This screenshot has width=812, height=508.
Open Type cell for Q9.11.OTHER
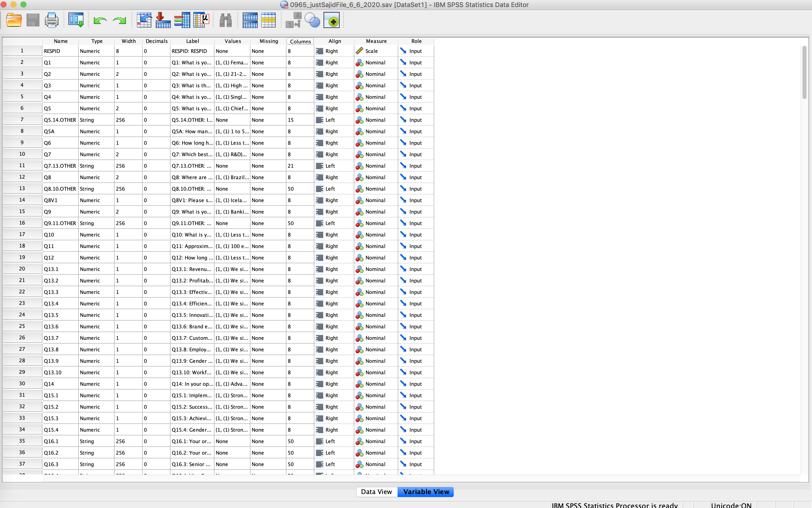pos(97,223)
